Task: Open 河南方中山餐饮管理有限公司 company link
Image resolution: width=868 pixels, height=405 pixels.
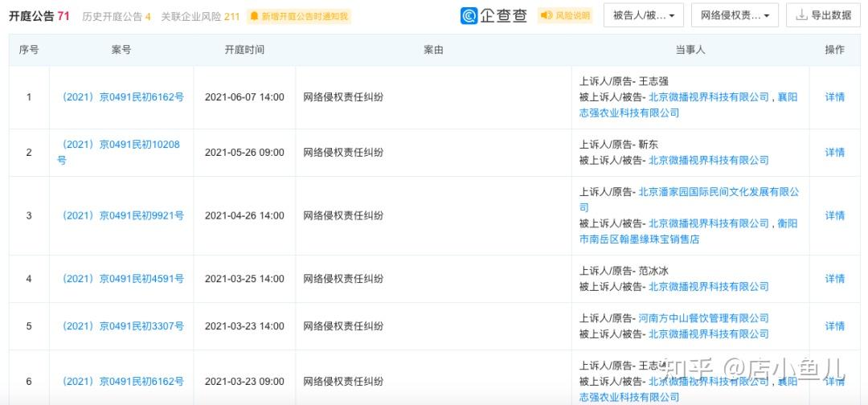Action: (x=703, y=318)
